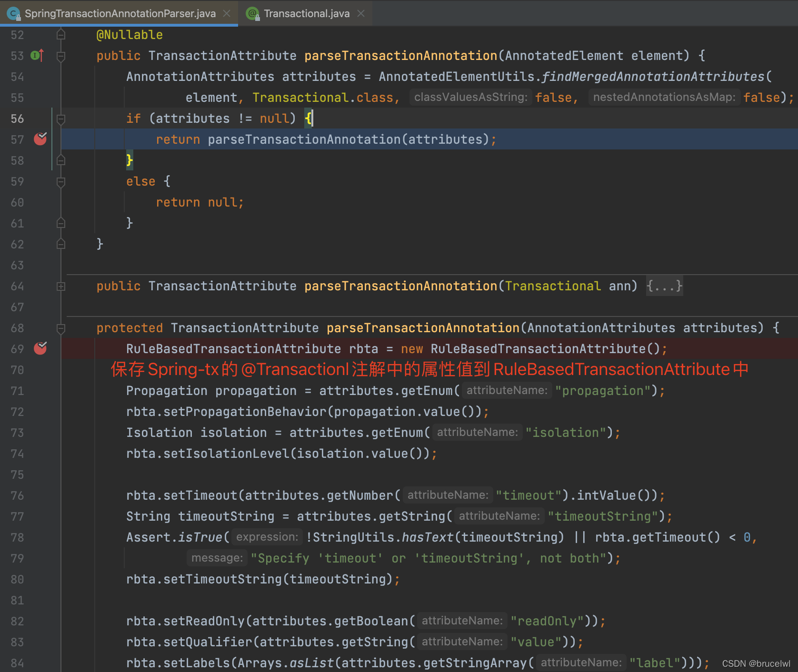The width and height of the screenshot is (798, 672).
Task: Switch to SpringTransactionAnnotationParser.java tab
Action: [x=120, y=13]
